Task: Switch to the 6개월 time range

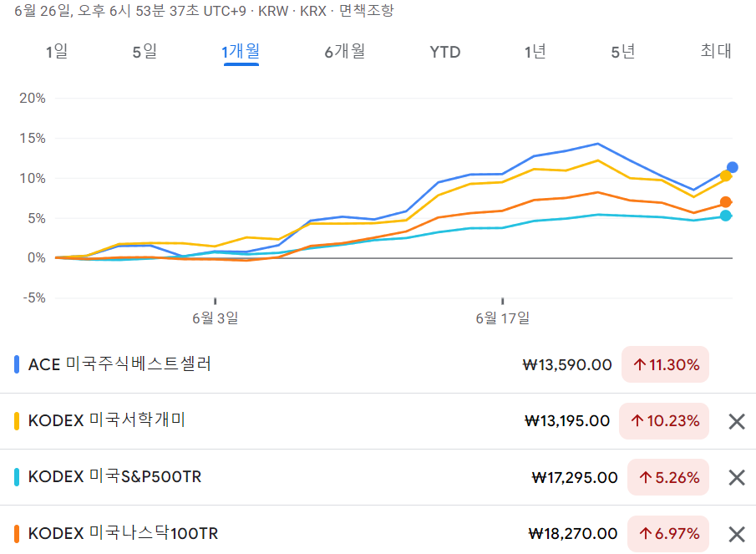Action: (x=345, y=51)
